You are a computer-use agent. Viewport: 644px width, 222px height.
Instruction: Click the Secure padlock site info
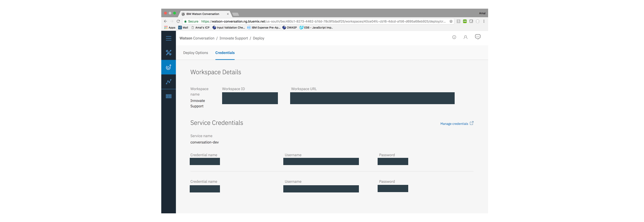pyautogui.click(x=192, y=21)
